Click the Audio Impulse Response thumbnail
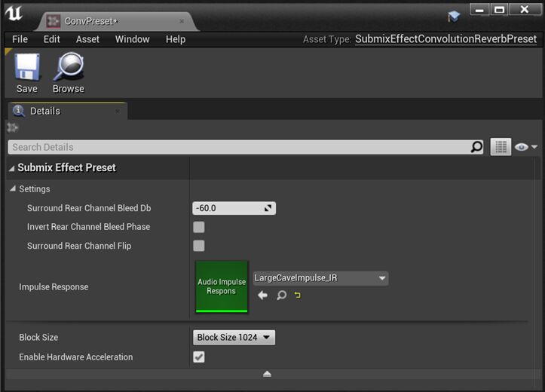The height and width of the screenshot is (392, 545). [x=222, y=286]
